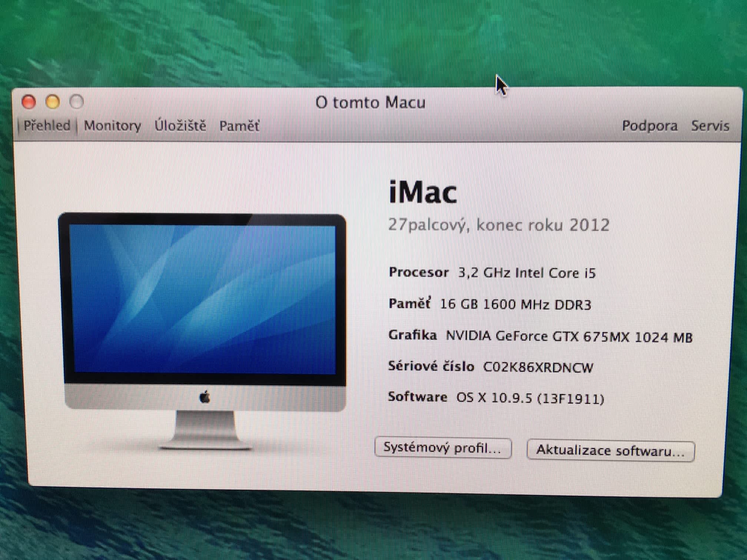Screen dimensions: 747x560
Task: Click the iMac model heading
Action: click(423, 193)
